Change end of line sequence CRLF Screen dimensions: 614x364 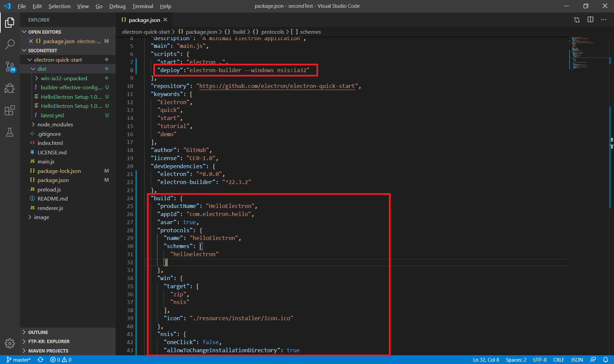point(559,360)
